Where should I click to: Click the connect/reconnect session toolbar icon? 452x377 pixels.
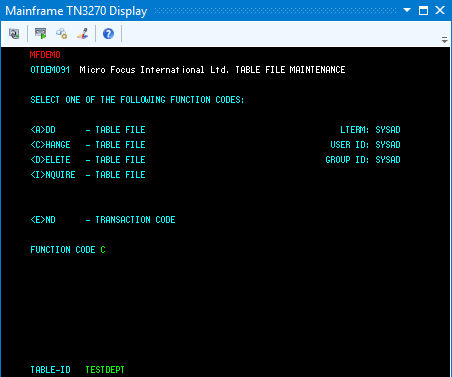tap(14, 34)
